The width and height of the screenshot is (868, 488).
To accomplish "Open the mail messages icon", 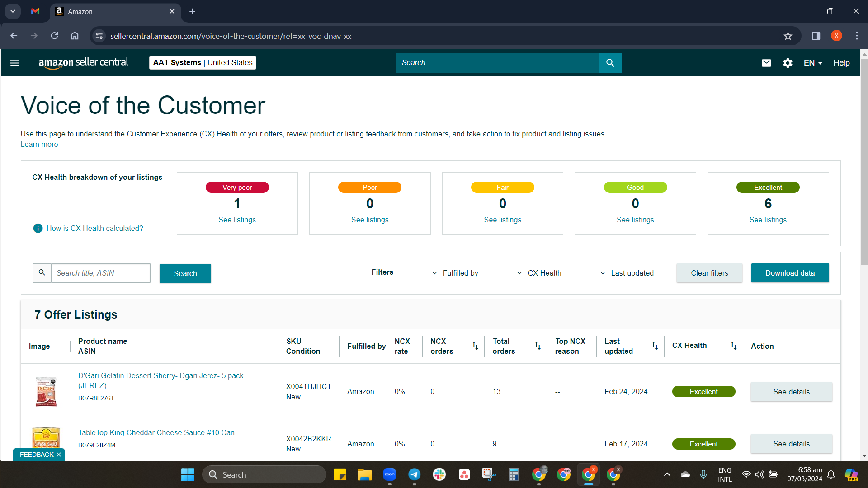I will 766,63.
